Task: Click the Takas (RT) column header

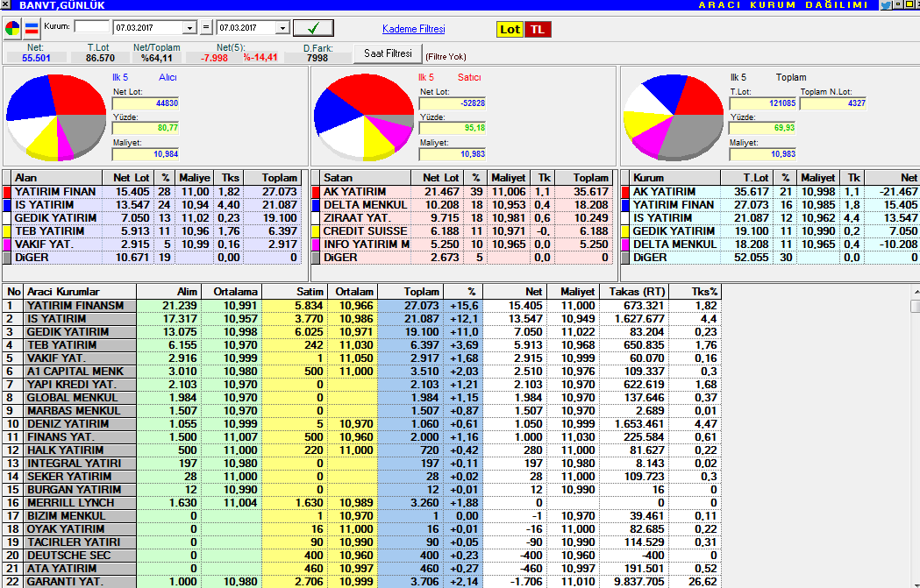Action: 634,291
